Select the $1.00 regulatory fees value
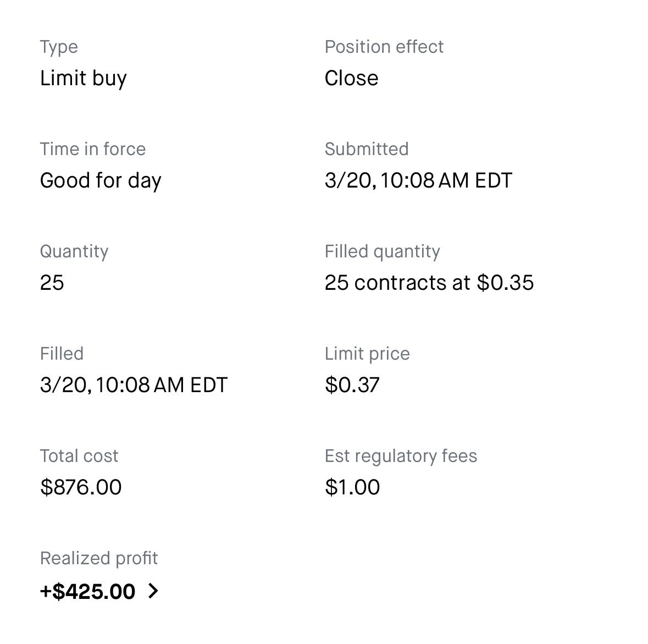648x644 pixels. click(352, 487)
